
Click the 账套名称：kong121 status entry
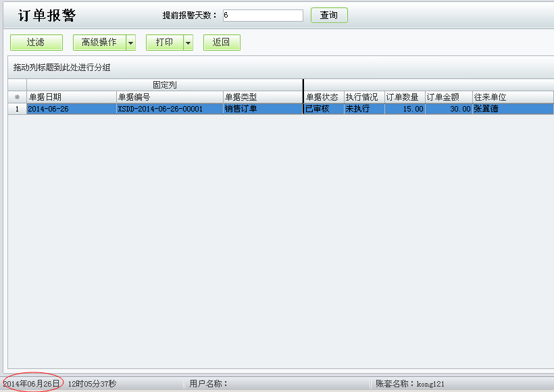(x=410, y=383)
